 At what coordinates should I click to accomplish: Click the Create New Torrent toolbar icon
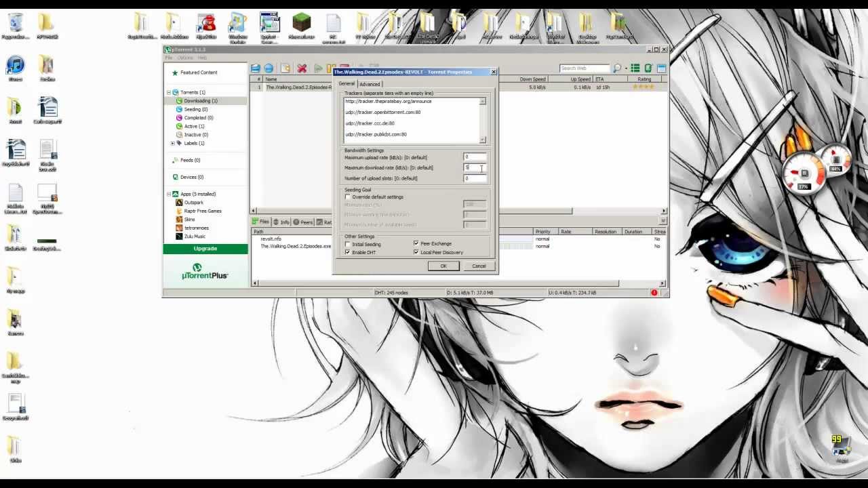click(x=285, y=68)
